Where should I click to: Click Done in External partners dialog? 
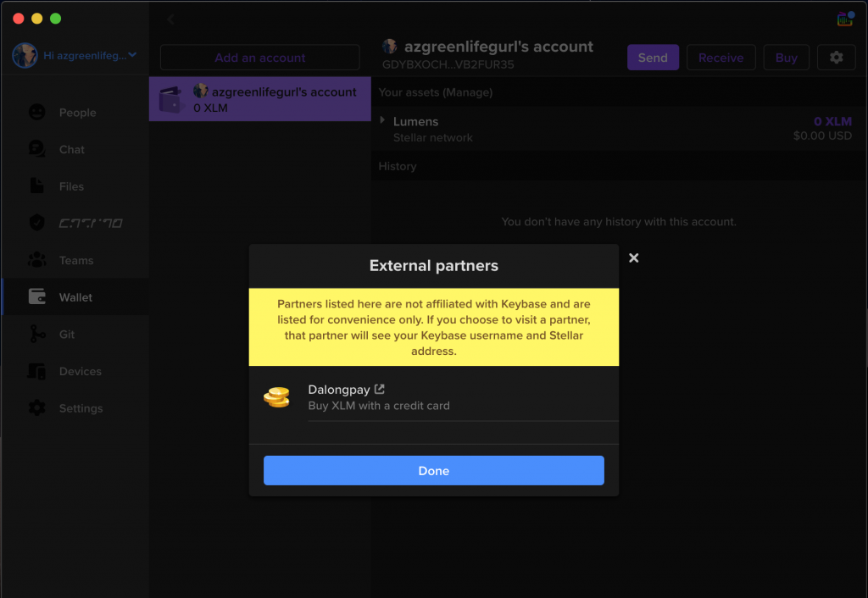click(433, 470)
